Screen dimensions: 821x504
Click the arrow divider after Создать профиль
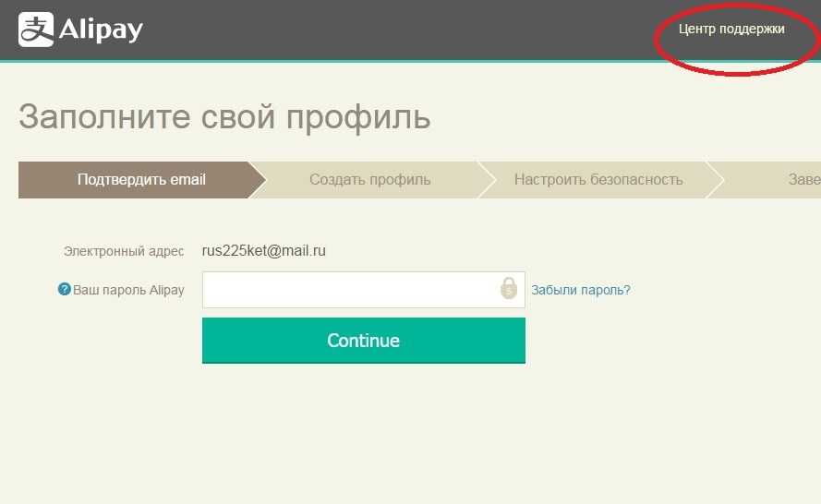coord(486,179)
